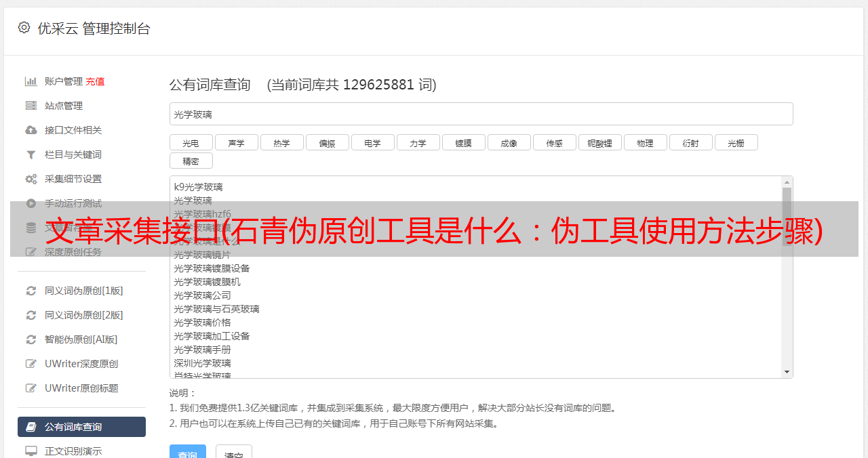The width and height of the screenshot is (868, 458).
Task: Click the 物理 tag button
Action: (x=646, y=142)
